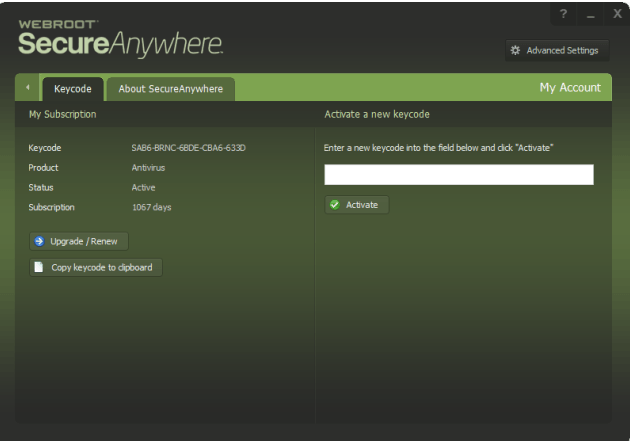Open Advanced Settings

557,51
